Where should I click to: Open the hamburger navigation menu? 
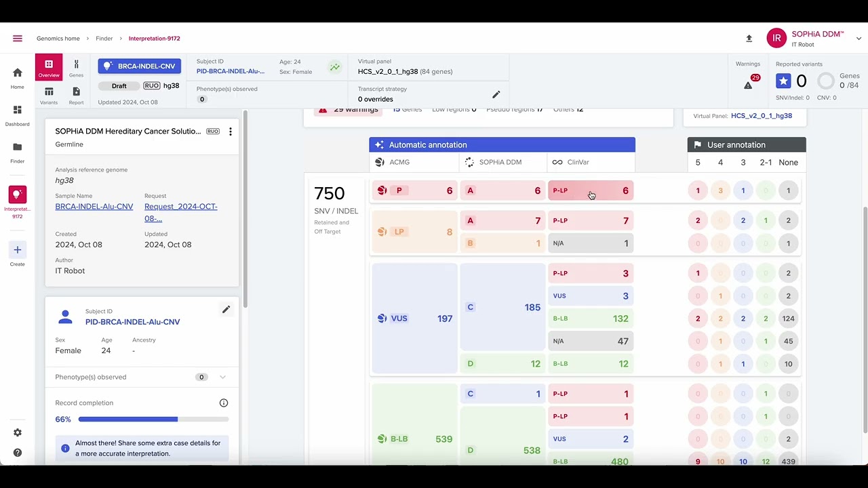(18, 39)
